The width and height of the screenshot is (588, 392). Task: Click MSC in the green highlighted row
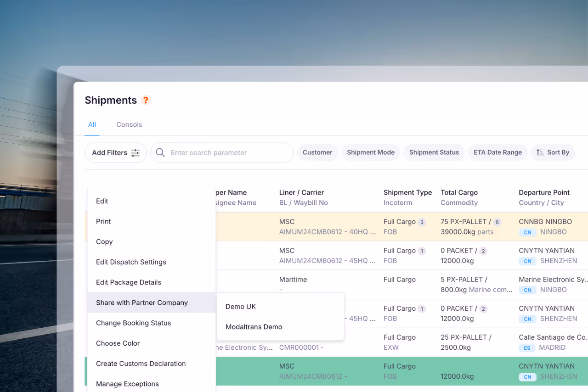click(287, 366)
